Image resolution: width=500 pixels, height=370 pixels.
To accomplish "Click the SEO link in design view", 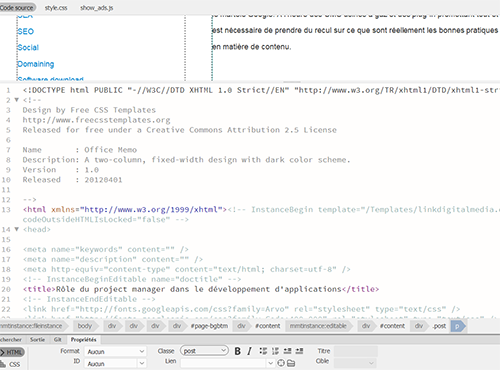I will point(26,32).
